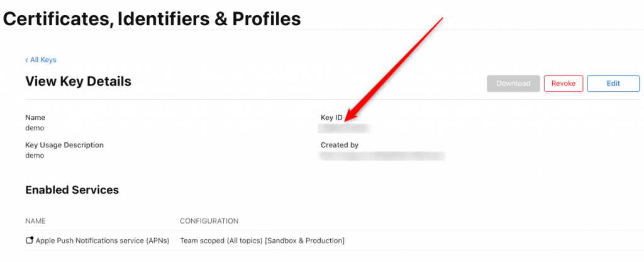Click the Certificates, Identifiers & Profiles title
This screenshot has width=644, height=262.
click(152, 18)
